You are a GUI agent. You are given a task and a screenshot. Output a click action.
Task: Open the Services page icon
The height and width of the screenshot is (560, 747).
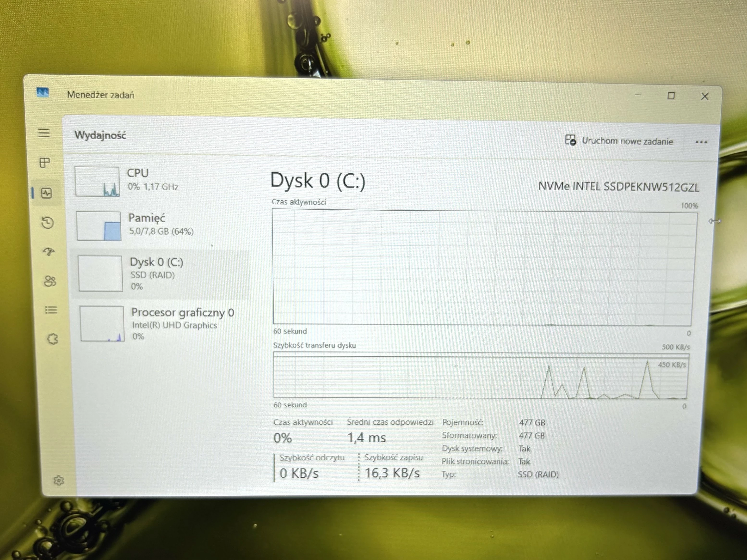[x=52, y=339]
